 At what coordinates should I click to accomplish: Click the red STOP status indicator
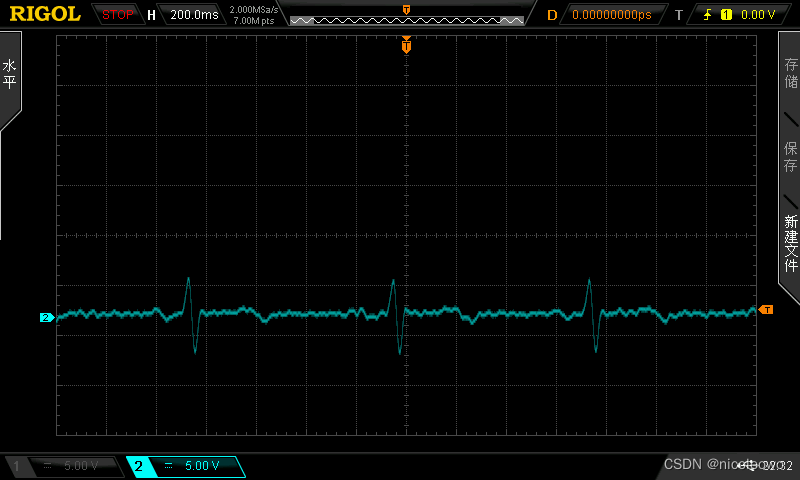[x=117, y=15]
